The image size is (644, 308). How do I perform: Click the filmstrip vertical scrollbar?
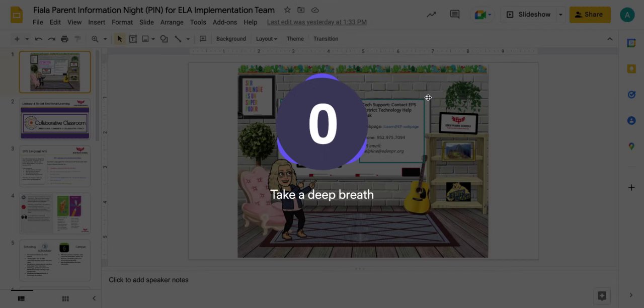click(x=97, y=96)
